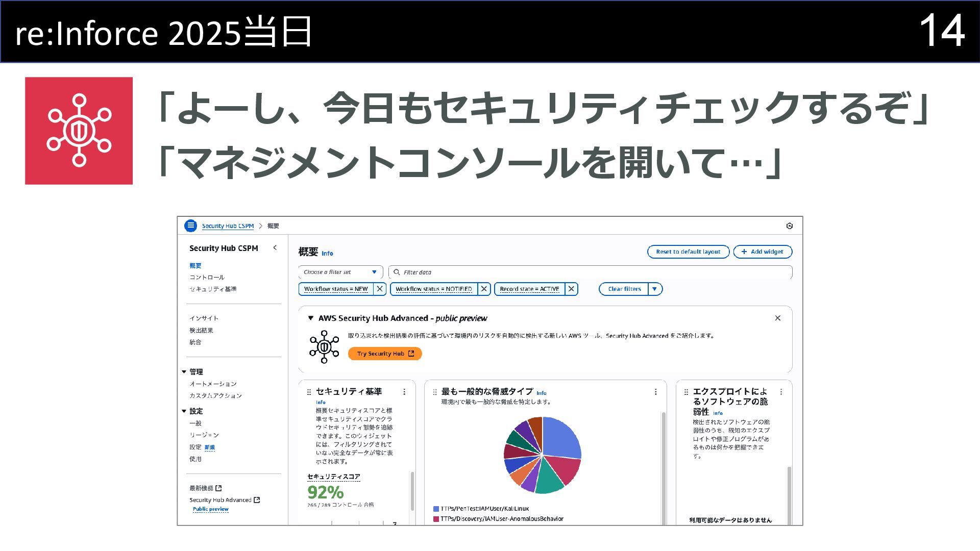
Task: Collapse the AWS Security Hub Advanced banner triangle
Action: tap(310, 318)
